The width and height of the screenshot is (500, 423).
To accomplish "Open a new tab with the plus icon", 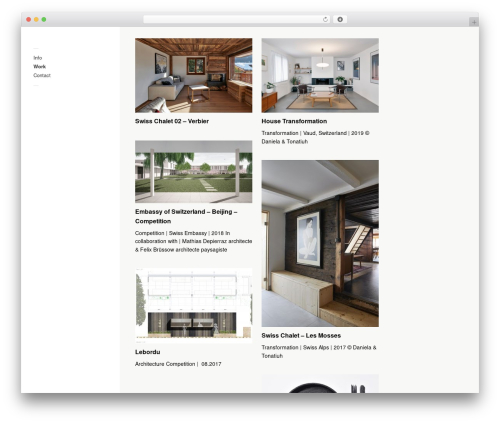I will 474,22.
